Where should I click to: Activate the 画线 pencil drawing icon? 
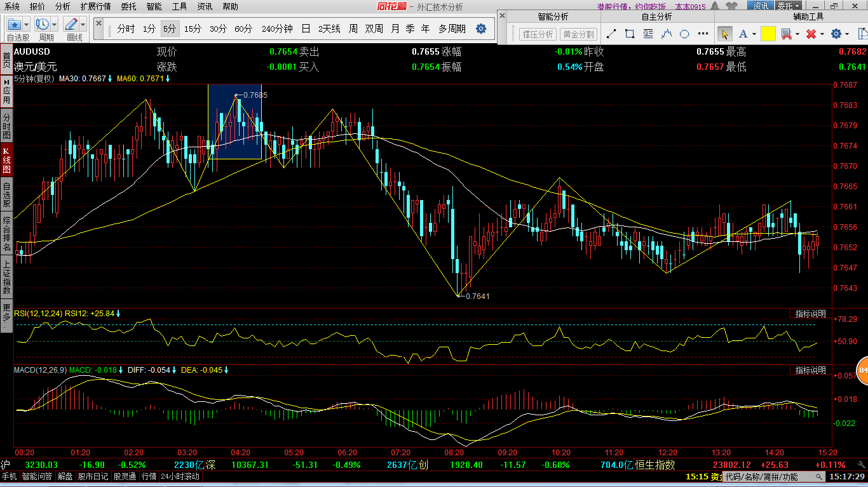[x=71, y=24]
